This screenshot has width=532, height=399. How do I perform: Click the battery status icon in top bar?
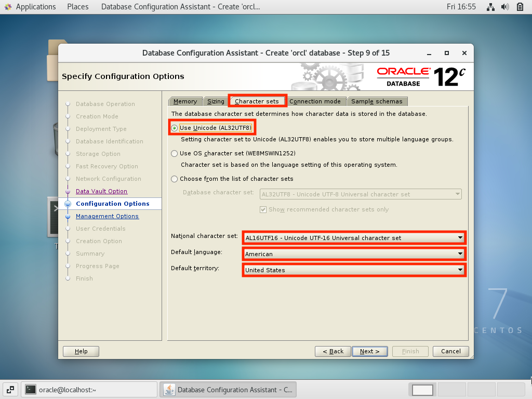coord(520,7)
